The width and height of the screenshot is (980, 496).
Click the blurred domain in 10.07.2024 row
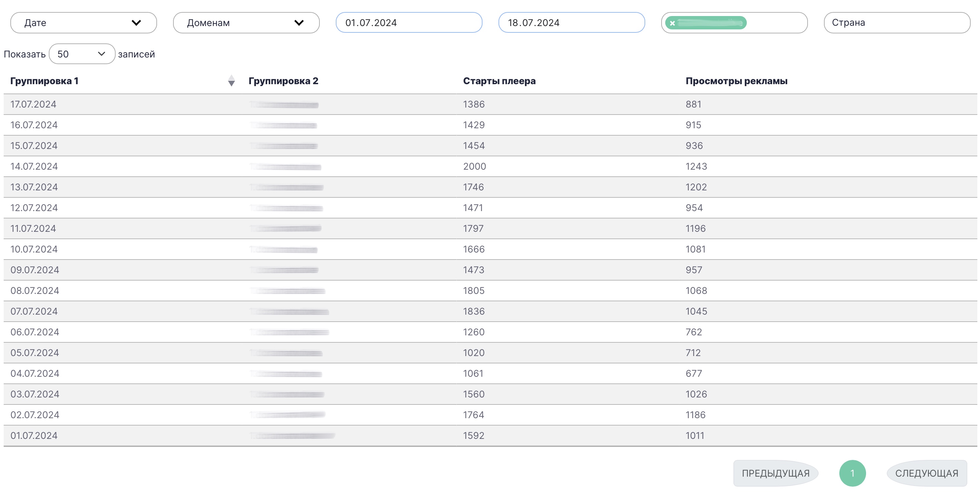[x=284, y=250]
